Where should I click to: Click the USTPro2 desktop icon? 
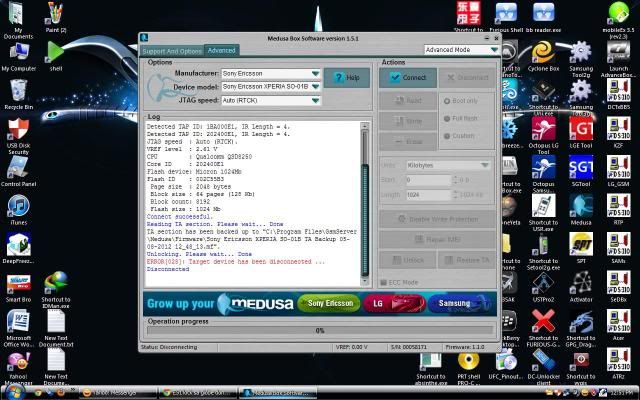click(543, 287)
